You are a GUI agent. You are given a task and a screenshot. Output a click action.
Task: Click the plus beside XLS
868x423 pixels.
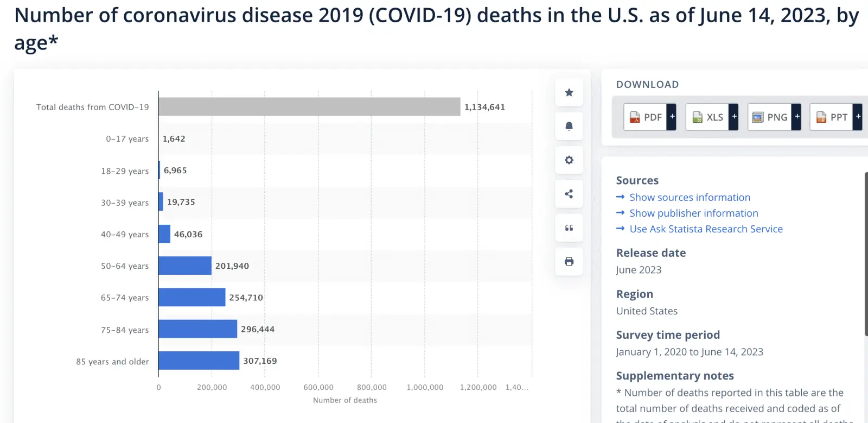(x=734, y=117)
